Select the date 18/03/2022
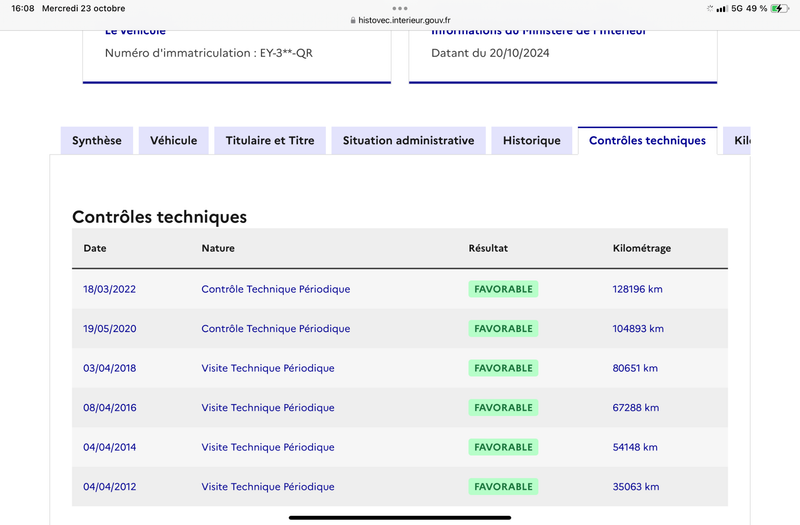 coord(110,289)
